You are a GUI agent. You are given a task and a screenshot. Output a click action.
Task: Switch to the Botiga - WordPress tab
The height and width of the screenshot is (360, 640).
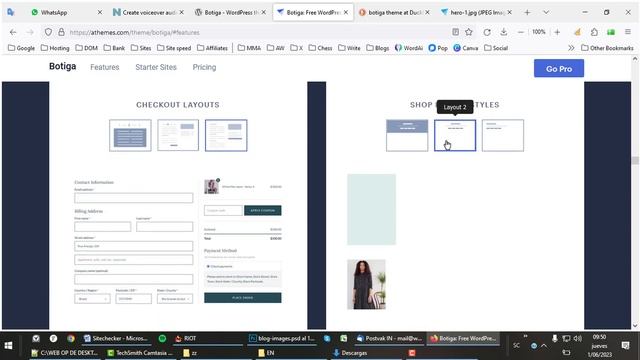[231, 12]
